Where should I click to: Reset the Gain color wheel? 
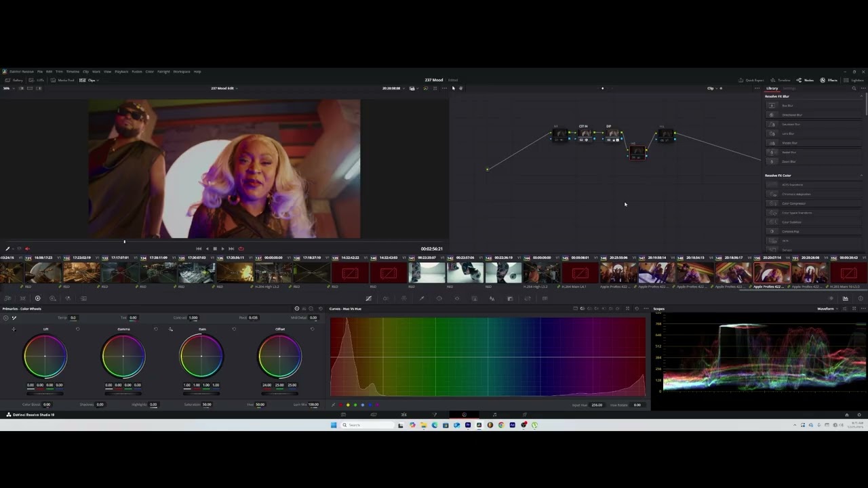[x=234, y=329]
